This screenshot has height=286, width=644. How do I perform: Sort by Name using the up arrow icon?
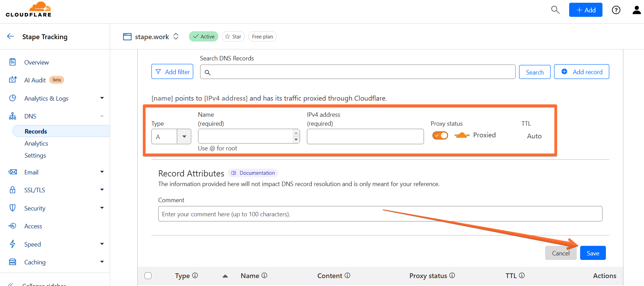tap(225, 276)
